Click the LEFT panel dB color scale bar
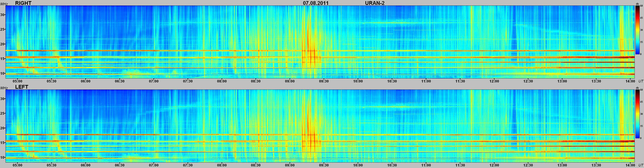This screenshot has height=168, width=644. click(638, 114)
